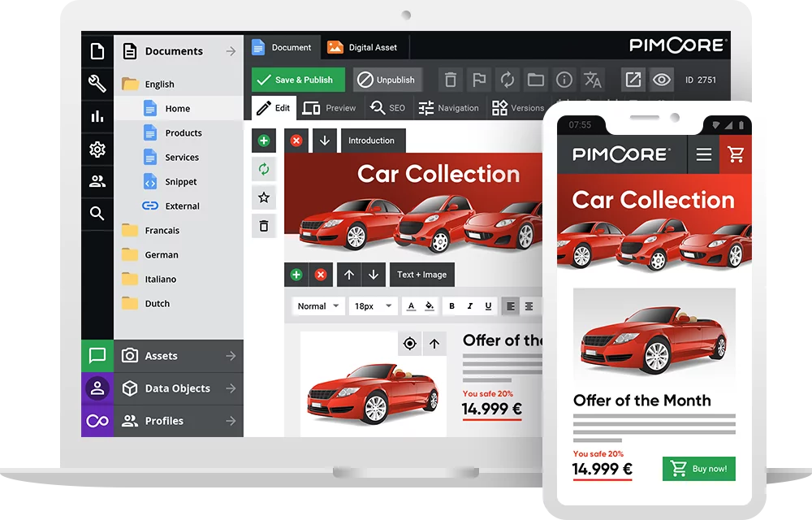Click the folder icon in document toolbar
The width and height of the screenshot is (812, 520).
tap(535, 80)
